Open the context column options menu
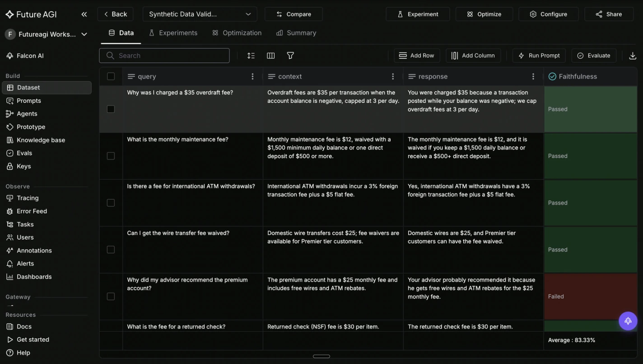Screen dimensions: 643x364 point(393,76)
